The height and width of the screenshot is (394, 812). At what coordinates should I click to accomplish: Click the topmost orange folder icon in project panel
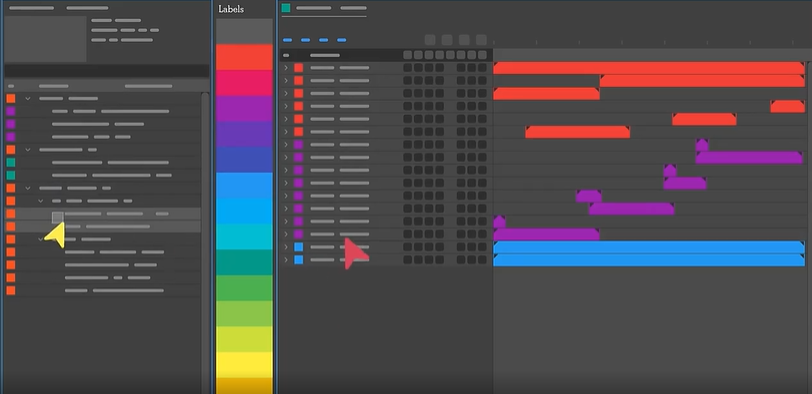coord(11,98)
